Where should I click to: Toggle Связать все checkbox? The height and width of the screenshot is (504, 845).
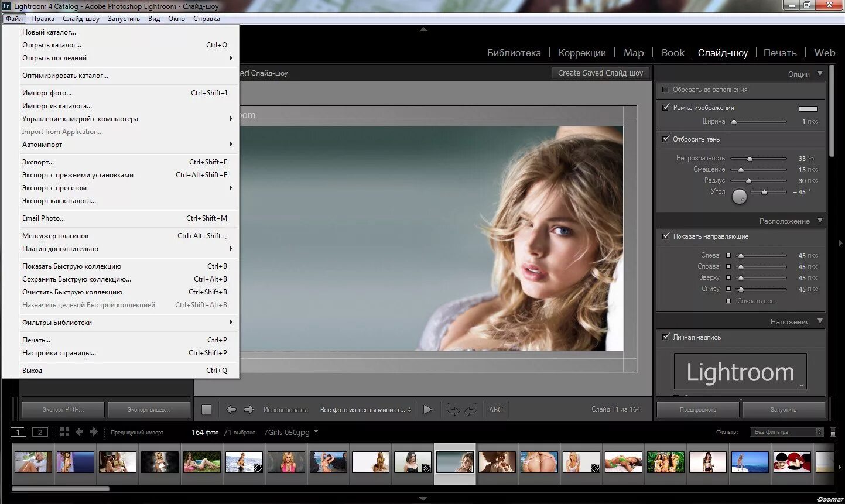tap(728, 301)
